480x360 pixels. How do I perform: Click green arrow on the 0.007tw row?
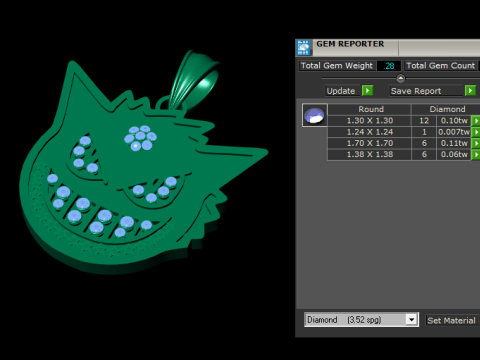(476, 132)
